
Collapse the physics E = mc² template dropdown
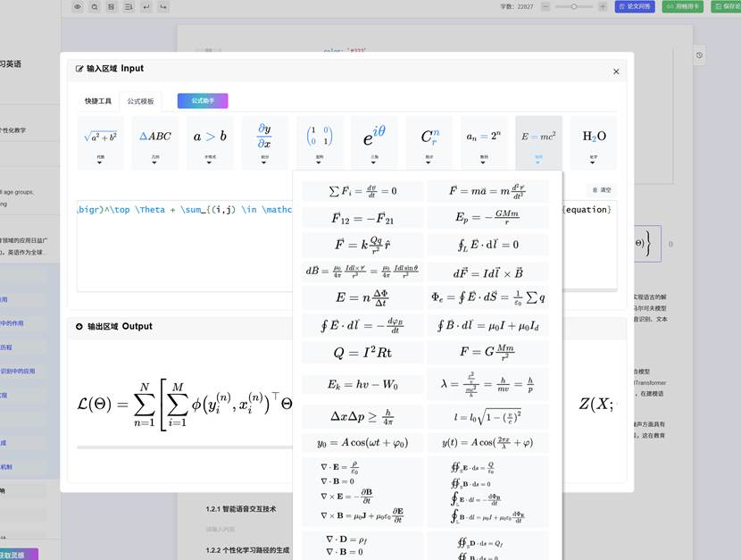coord(538,143)
